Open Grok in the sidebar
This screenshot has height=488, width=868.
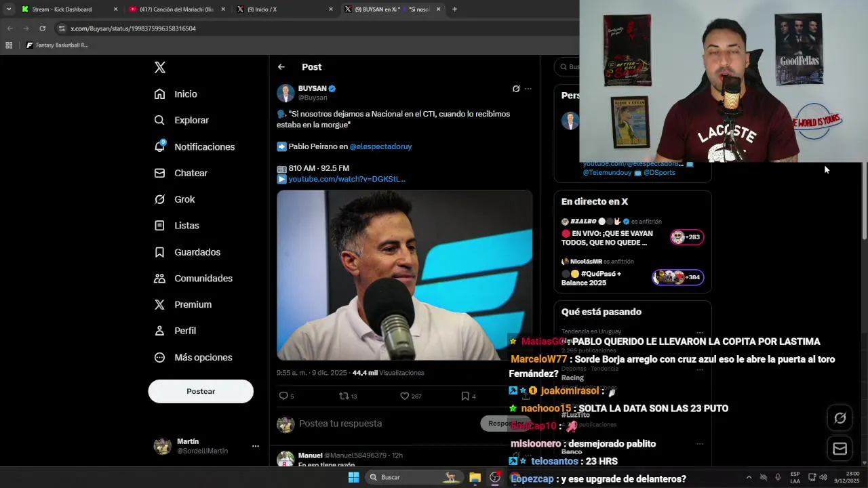[x=174, y=199]
